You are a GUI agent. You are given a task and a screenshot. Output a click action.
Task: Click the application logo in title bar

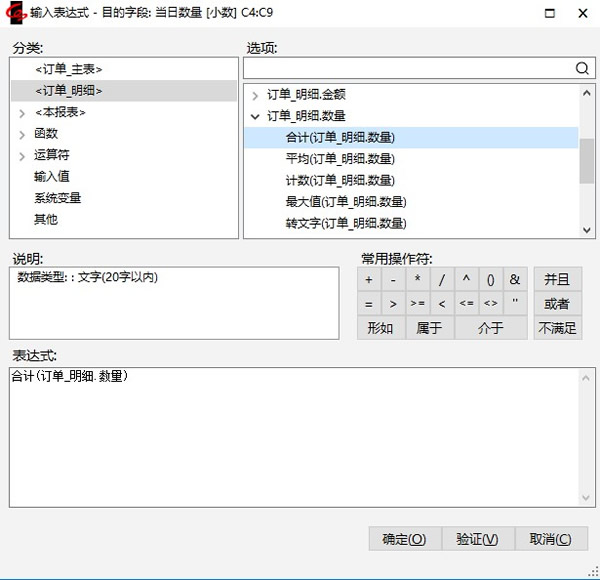click(x=16, y=13)
